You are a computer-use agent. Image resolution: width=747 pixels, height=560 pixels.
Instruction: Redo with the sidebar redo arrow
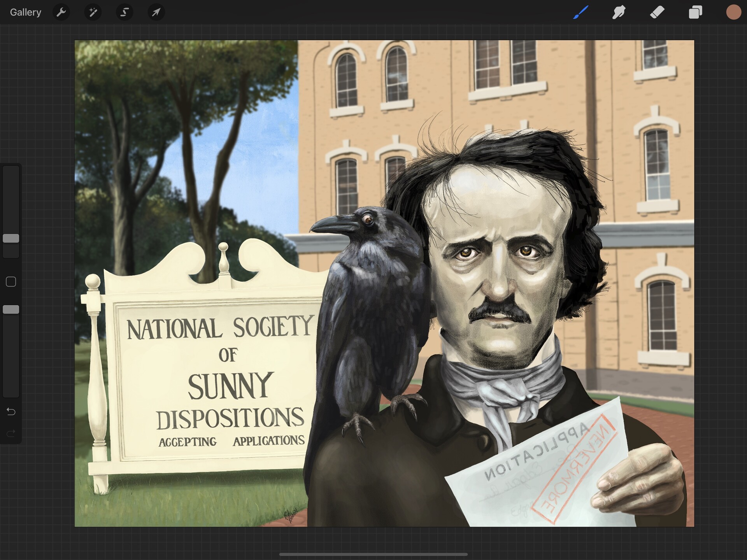(11, 433)
